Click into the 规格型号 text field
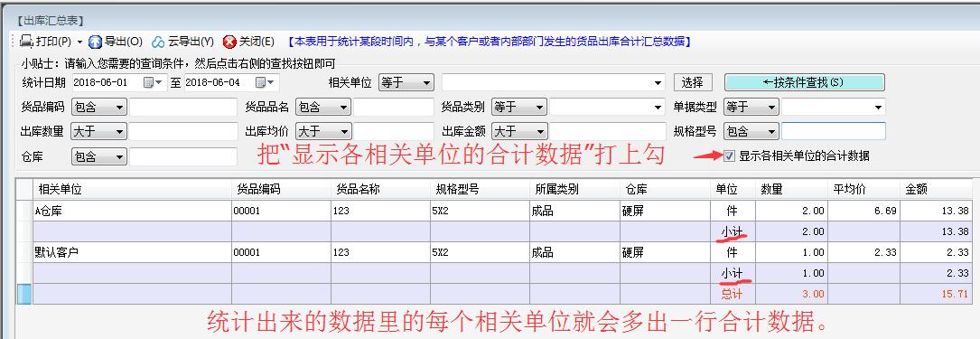 [833, 131]
